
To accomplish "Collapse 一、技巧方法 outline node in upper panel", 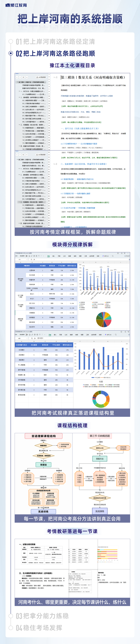I will 19,91.
